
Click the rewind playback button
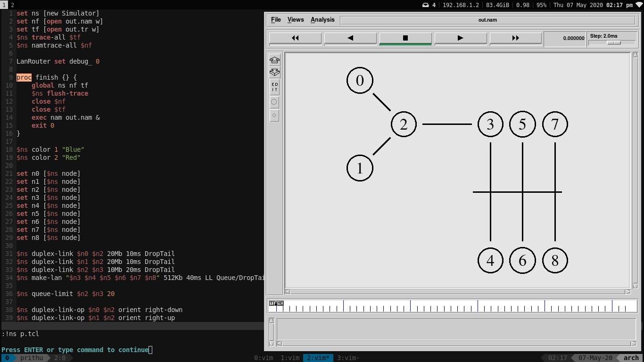[x=295, y=38]
